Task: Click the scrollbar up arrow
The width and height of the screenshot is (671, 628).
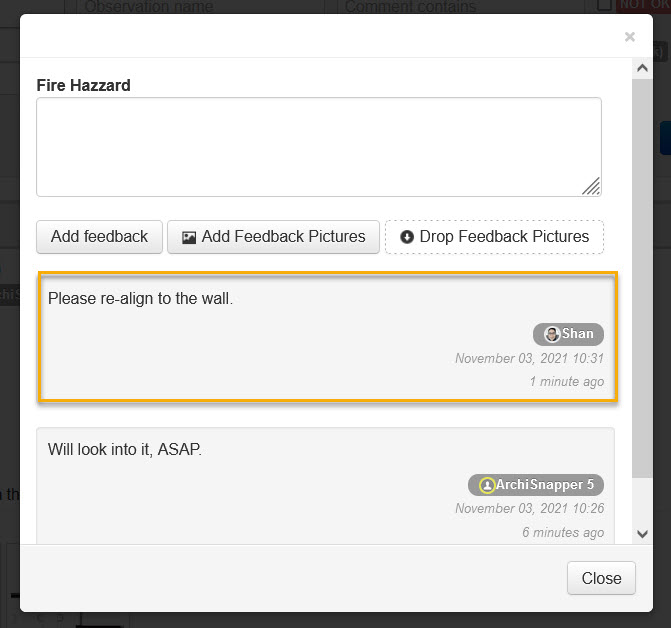Action: pyautogui.click(x=643, y=68)
